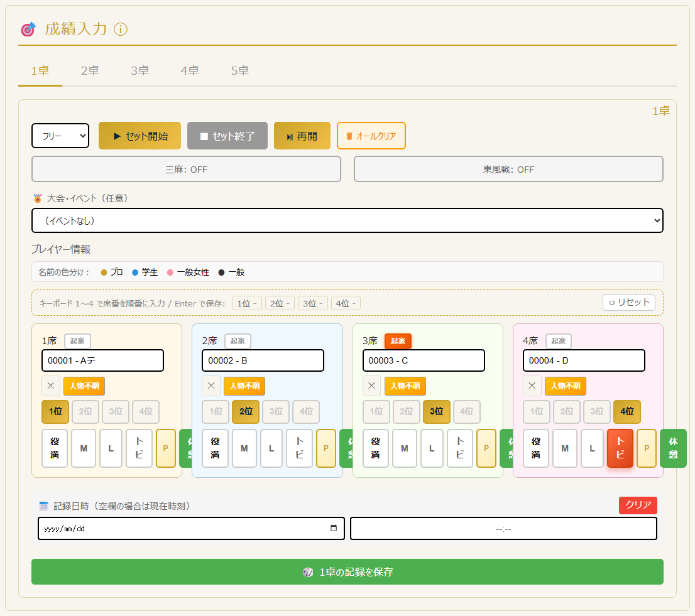Click the P button in seat 4席
The image size is (695, 616).
[647, 448]
